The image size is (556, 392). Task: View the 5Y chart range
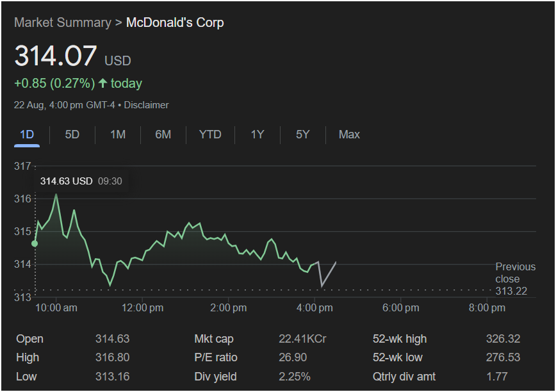point(303,135)
